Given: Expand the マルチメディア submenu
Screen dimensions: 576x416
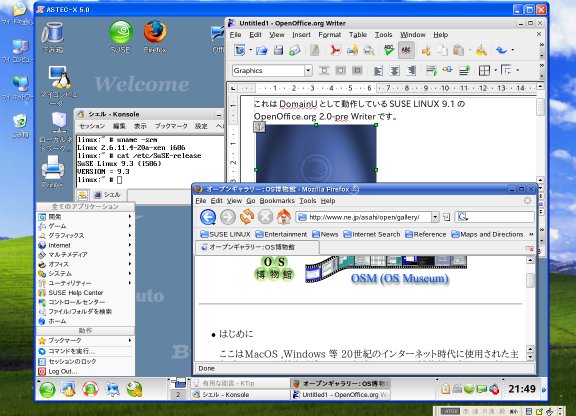Looking at the screenshot, I should coord(85,255).
